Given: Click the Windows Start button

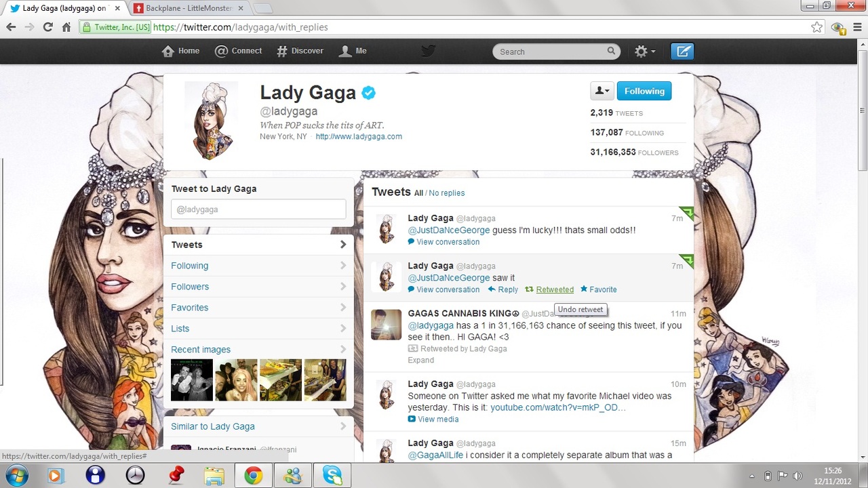Looking at the screenshot, I should [17, 475].
